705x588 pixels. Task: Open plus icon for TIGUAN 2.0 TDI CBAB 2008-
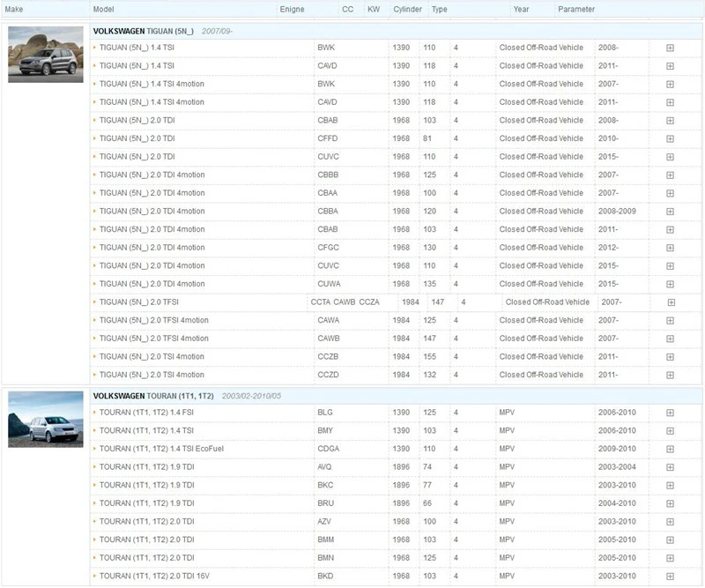tap(670, 121)
